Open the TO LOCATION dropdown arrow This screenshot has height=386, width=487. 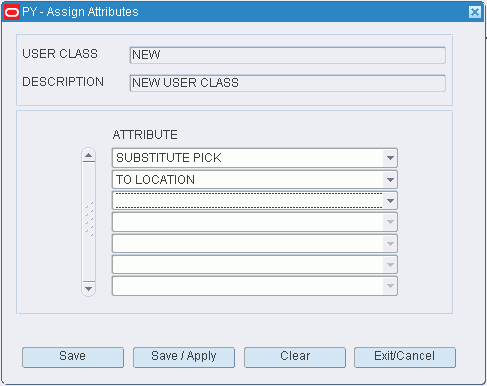390,180
